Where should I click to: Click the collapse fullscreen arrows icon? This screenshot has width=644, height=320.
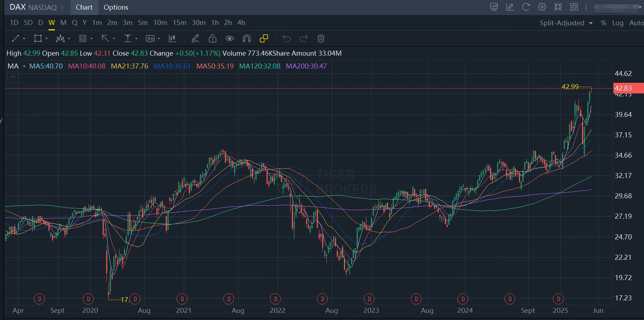[558, 7]
